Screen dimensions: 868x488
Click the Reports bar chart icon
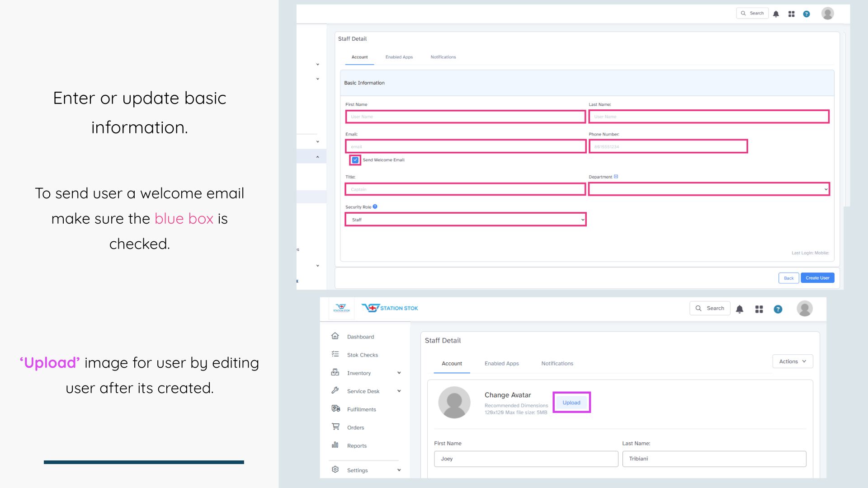(x=335, y=445)
